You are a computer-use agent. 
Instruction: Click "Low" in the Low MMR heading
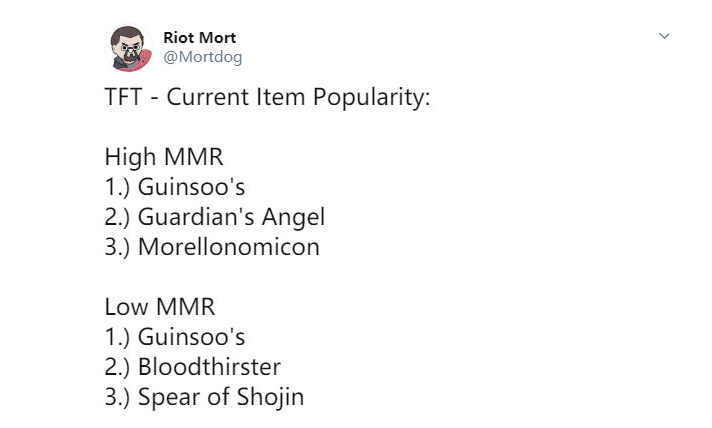coord(125,305)
